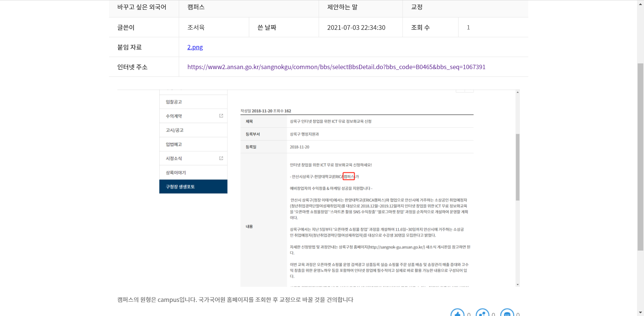
Task: Click the sangnok-gu.ansan.go.kr URL in the article text
Action: tap(396, 247)
